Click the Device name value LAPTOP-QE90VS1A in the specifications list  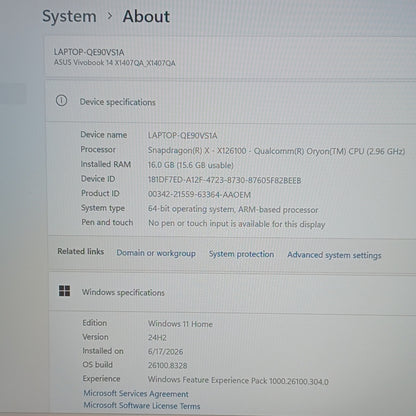(x=182, y=135)
